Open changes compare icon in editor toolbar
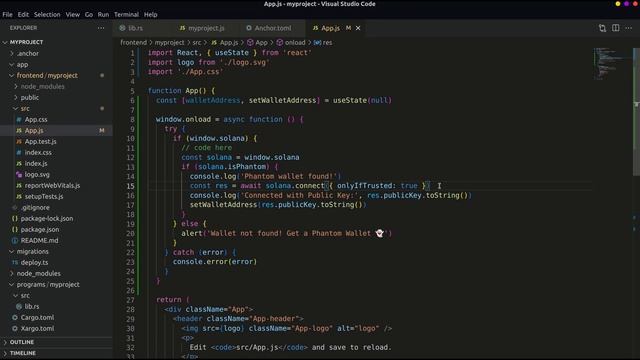 tap(602, 28)
